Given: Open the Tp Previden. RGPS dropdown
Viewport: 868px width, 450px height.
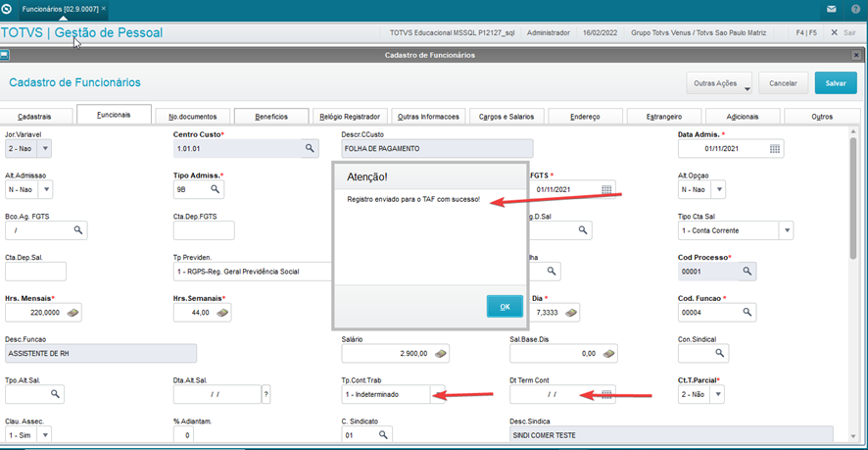Looking at the screenshot, I should 252,272.
